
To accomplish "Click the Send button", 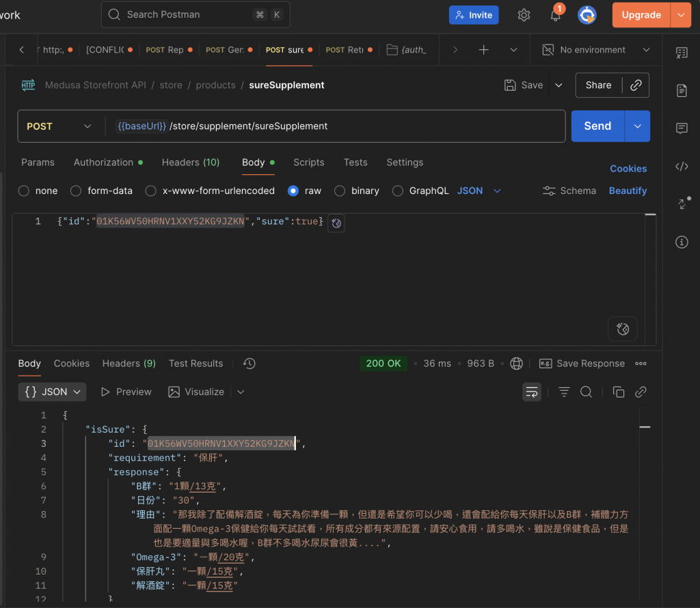I will coord(597,126).
